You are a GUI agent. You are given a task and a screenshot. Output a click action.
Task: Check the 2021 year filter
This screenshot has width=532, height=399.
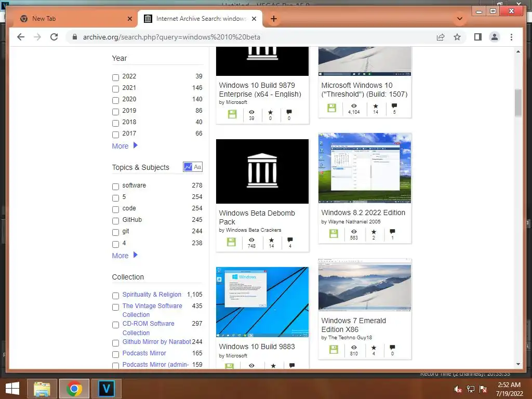115,89
